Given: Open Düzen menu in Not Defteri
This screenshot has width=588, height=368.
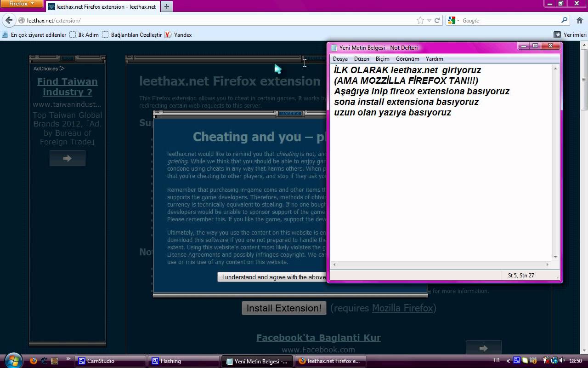Looking at the screenshot, I should tap(362, 59).
